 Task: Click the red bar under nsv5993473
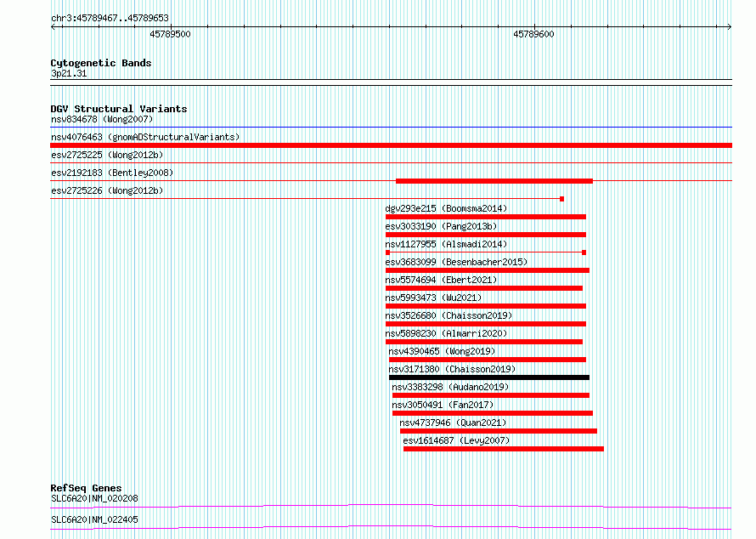point(486,306)
